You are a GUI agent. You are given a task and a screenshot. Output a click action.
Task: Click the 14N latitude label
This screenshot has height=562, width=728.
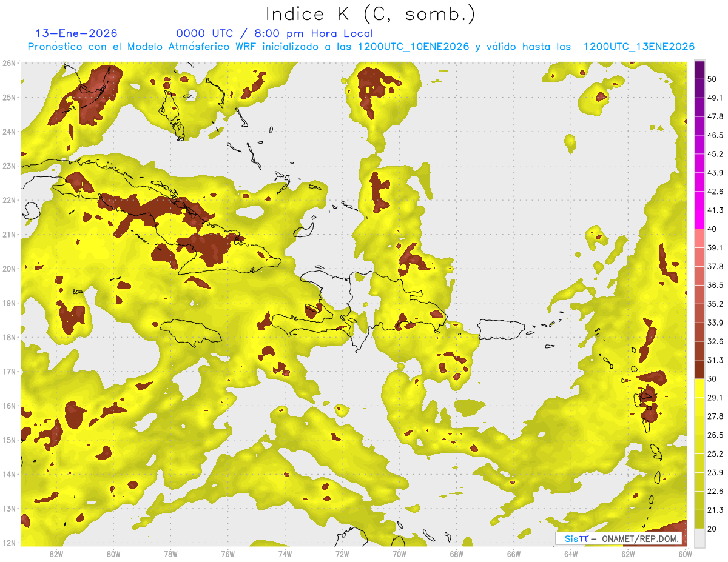(9, 474)
